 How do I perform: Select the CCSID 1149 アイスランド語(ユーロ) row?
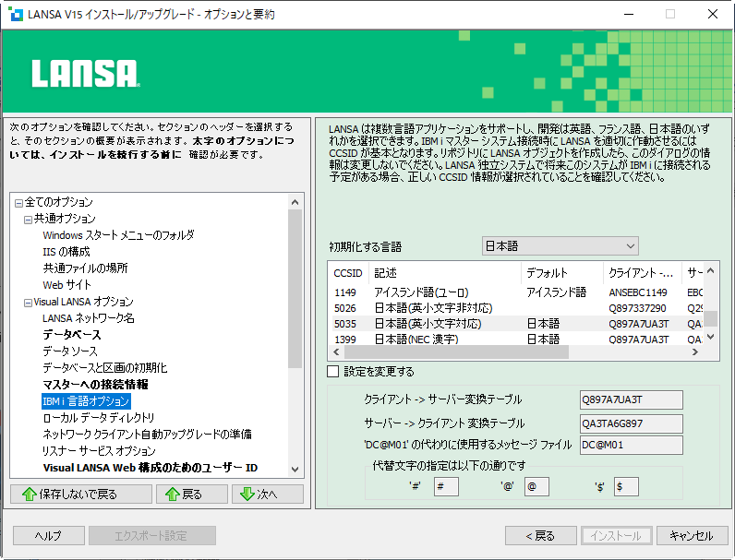(x=516, y=292)
